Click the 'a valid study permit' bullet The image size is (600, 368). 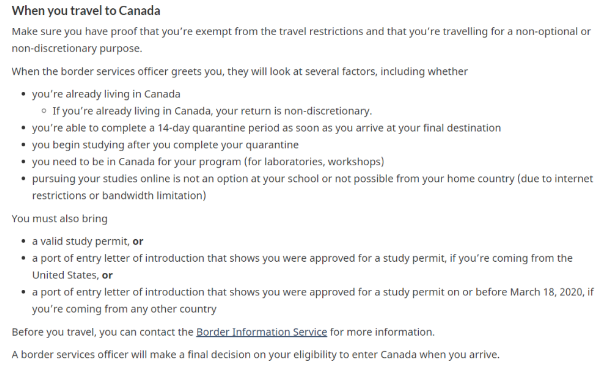[x=88, y=241]
